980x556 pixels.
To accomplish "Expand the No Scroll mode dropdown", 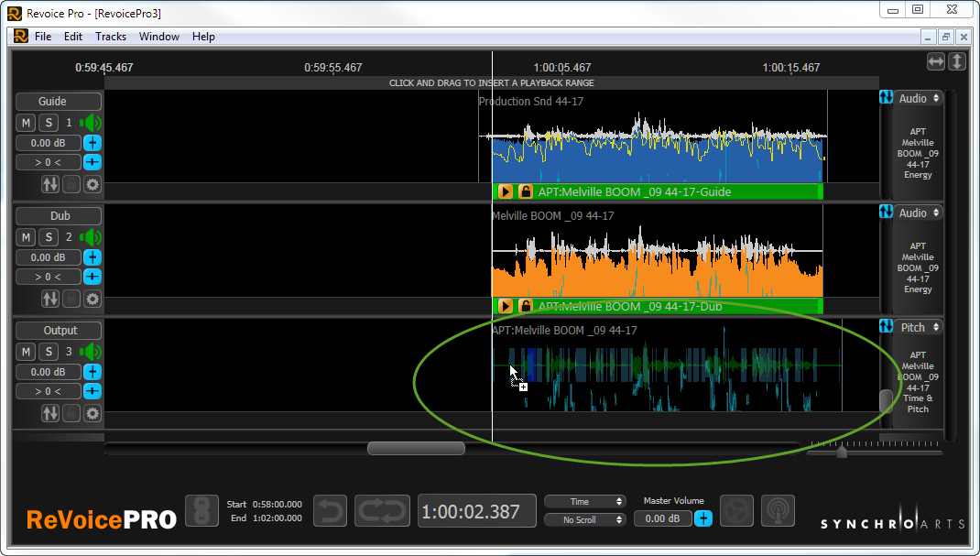I will tap(584, 519).
